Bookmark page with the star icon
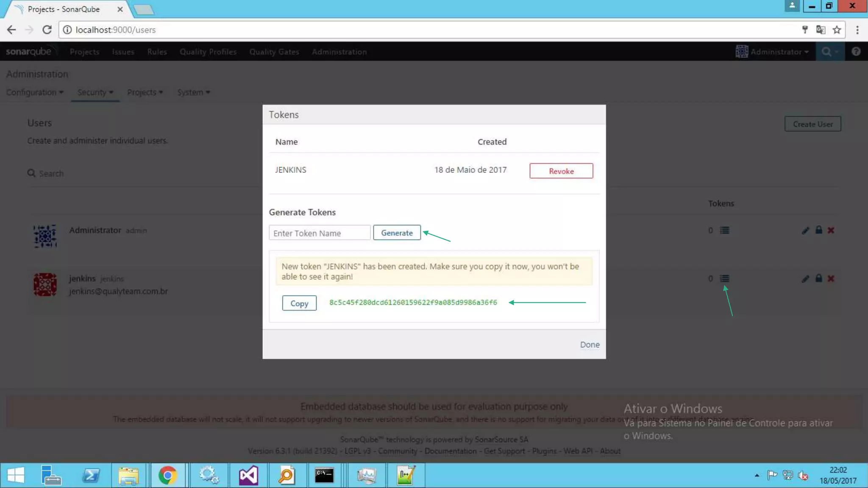This screenshot has width=868, height=488. (837, 30)
